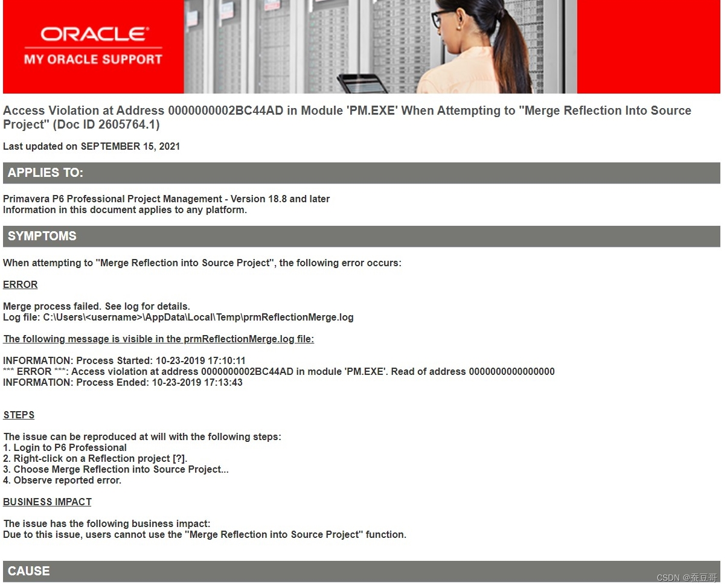Click the Access violation ERROR log line
Screen dimensions: 727x588
point(279,372)
